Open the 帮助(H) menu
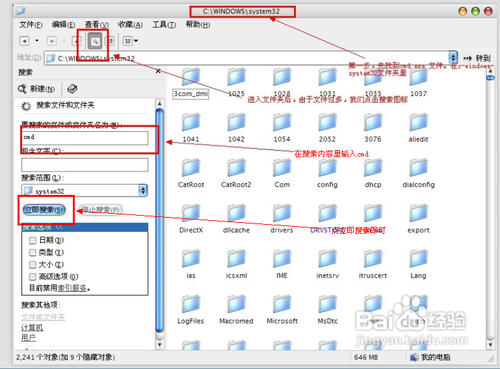This screenshot has height=369, width=500. coord(198,25)
